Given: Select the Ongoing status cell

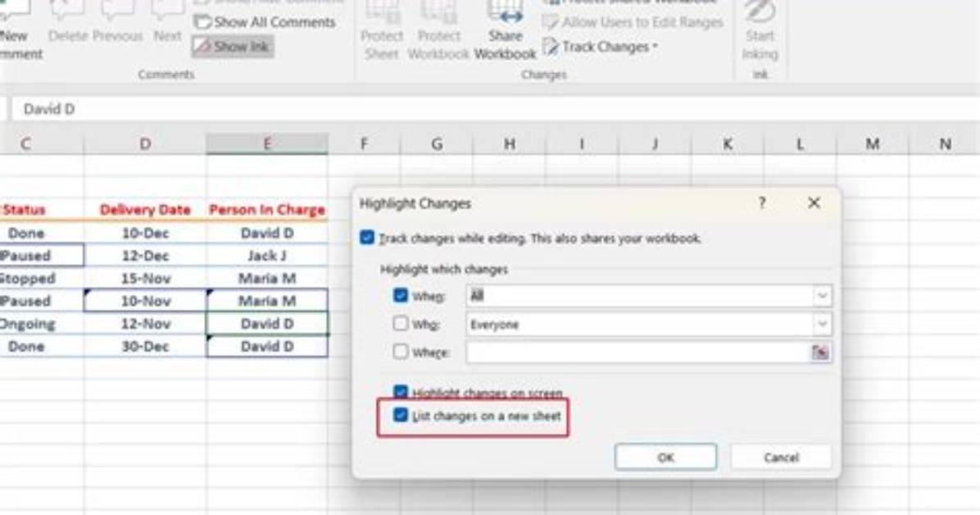Looking at the screenshot, I should click(41, 324).
